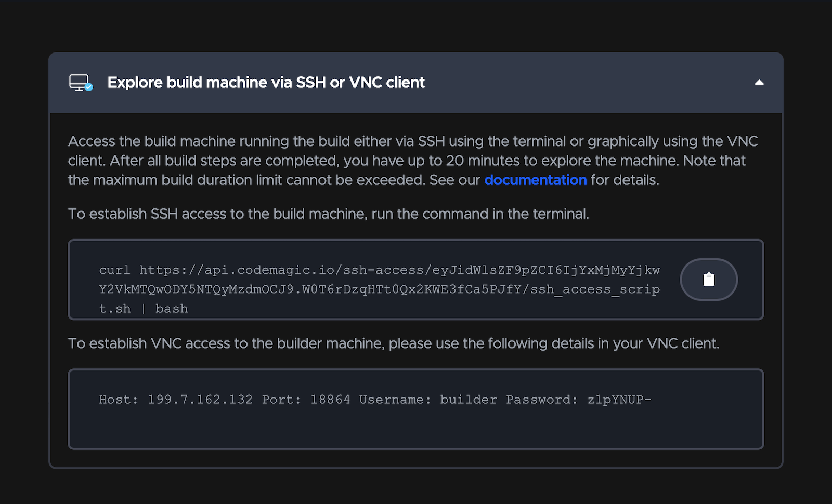Click the 'Access the build machine' description paragraph
Viewport: 832px width, 504px height.
[413, 161]
